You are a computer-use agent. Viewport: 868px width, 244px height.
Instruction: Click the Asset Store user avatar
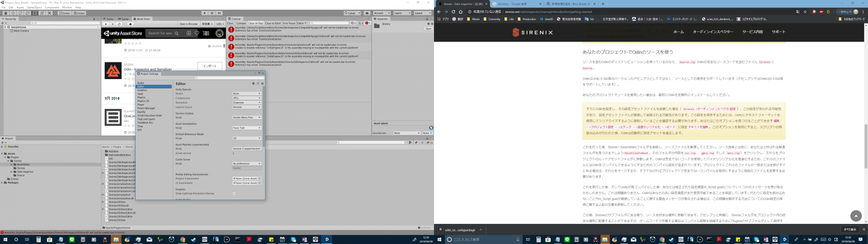pyautogui.click(x=219, y=33)
